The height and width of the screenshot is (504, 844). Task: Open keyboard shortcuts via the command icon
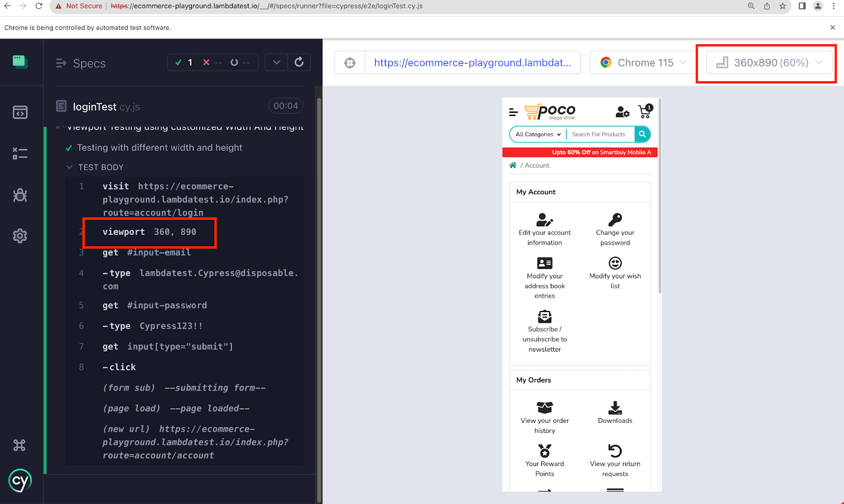[x=20, y=444]
